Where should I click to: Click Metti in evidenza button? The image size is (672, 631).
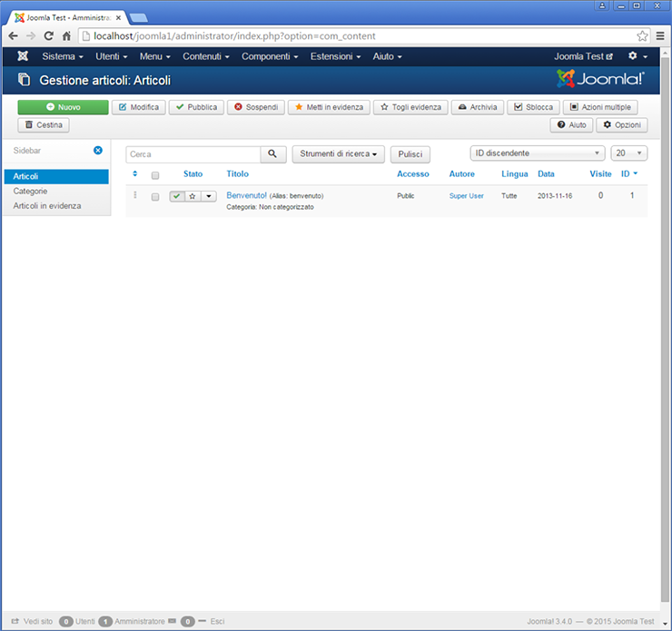[x=329, y=107]
